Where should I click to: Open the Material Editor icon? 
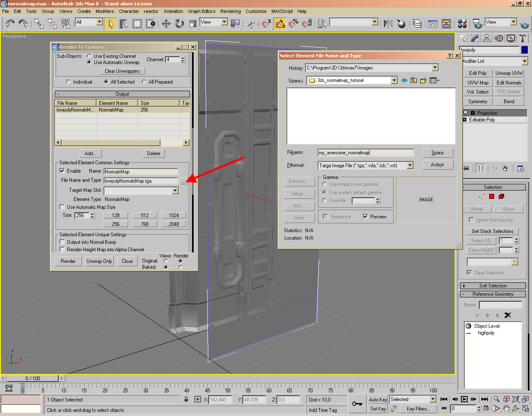coord(462,24)
